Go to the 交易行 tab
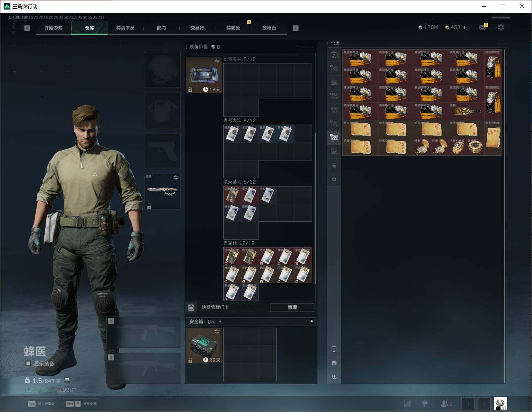 click(x=197, y=28)
